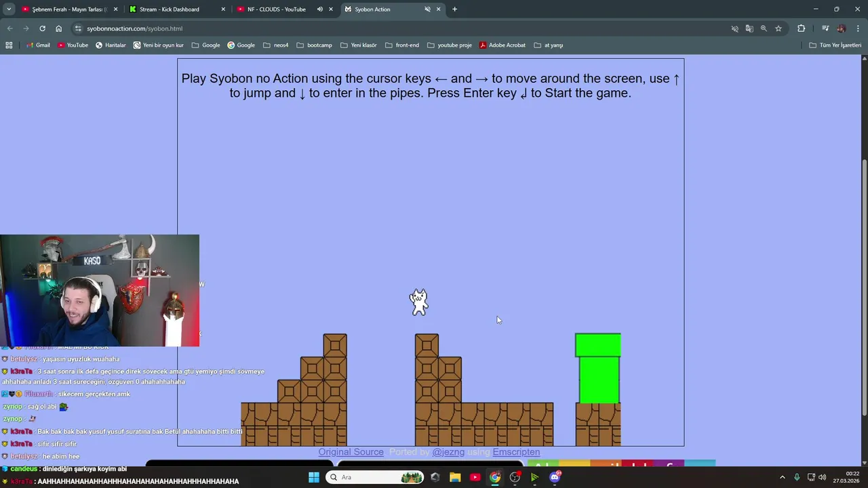Mute the NF - CLOUDS tab audio

tap(320, 9)
